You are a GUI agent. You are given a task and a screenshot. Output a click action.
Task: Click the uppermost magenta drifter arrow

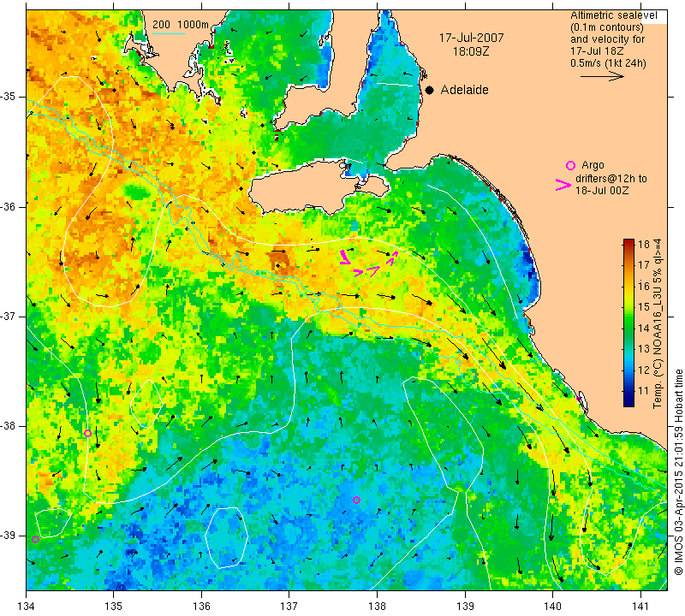395,253
